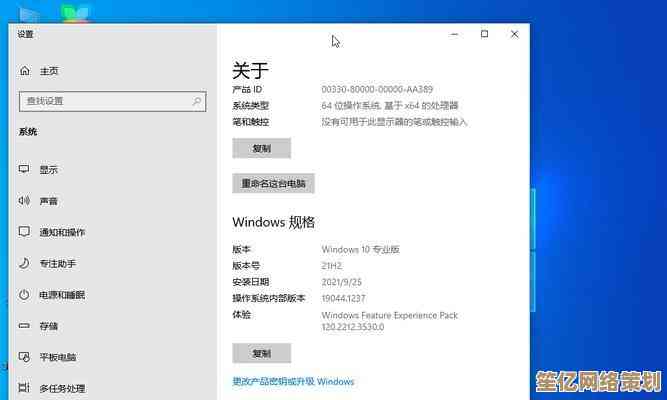
Task: Select the 声音 speaker icon
Action: click(x=24, y=201)
